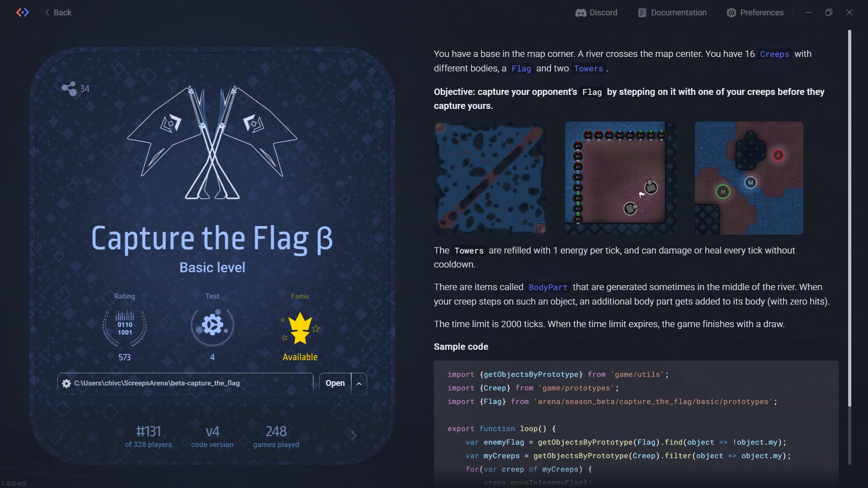This screenshot has height=488, width=868.
Task: Click the Screeps Arena logo icon
Action: pos(22,12)
